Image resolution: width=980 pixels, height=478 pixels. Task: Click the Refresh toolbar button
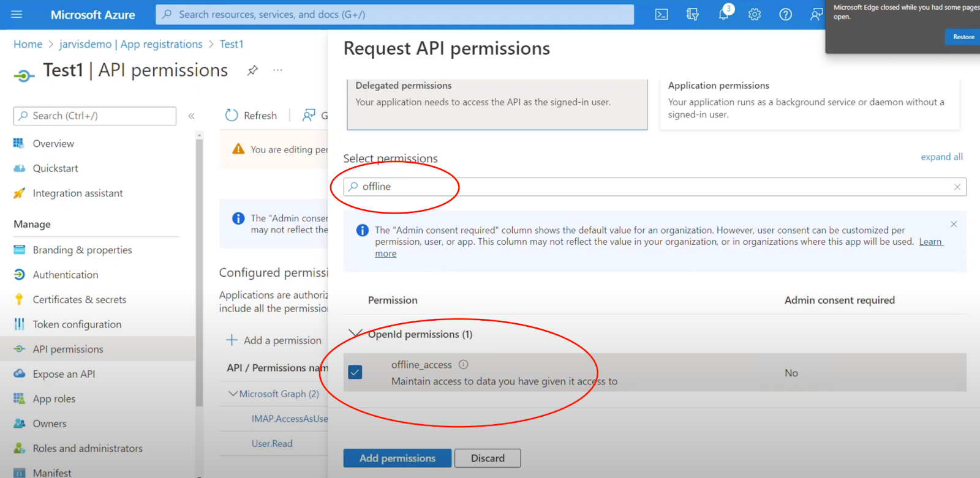251,115
